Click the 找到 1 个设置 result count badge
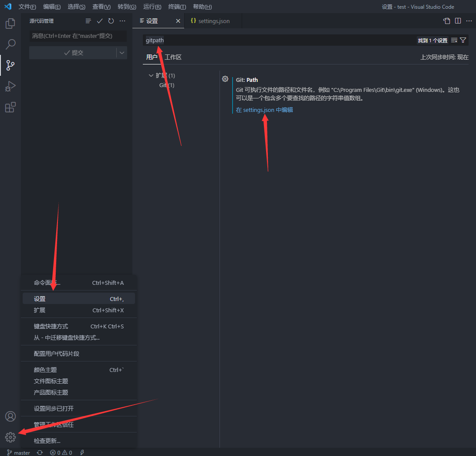 tap(432, 41)
